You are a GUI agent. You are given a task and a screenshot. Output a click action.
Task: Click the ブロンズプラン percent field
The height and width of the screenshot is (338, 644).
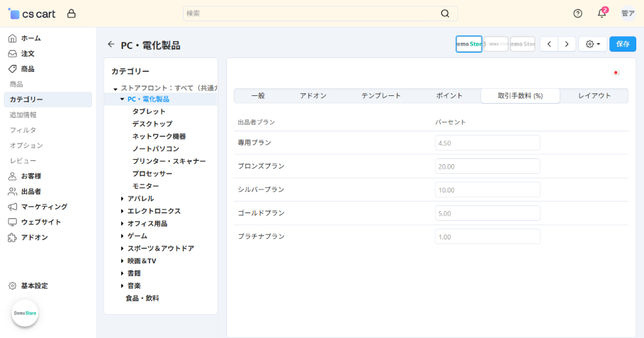coord(488,166)
